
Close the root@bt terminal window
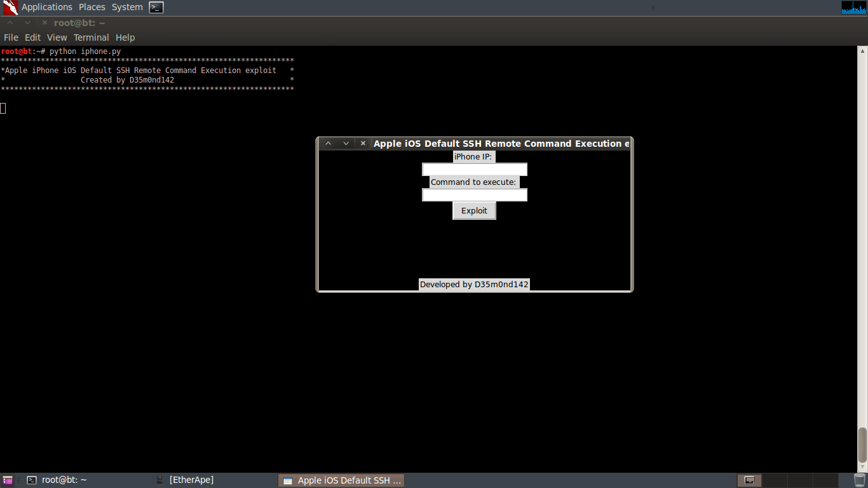coord(44,23)
